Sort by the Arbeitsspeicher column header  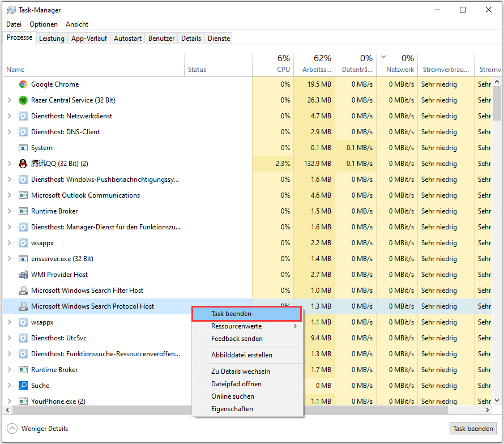(314, 65)
